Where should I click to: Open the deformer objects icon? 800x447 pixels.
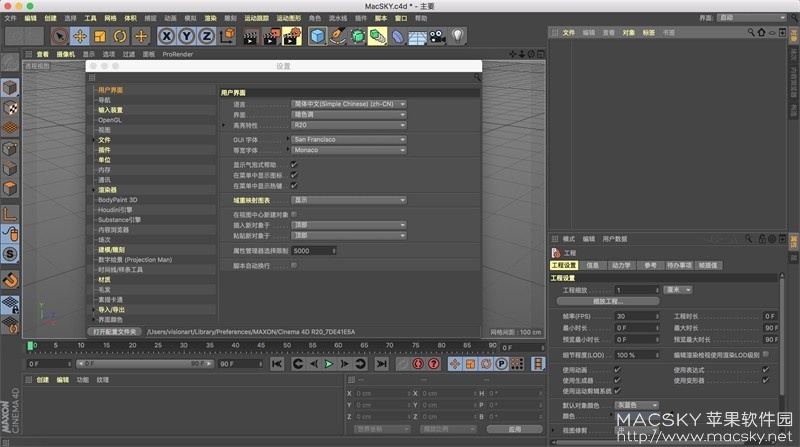pos(397,36)
